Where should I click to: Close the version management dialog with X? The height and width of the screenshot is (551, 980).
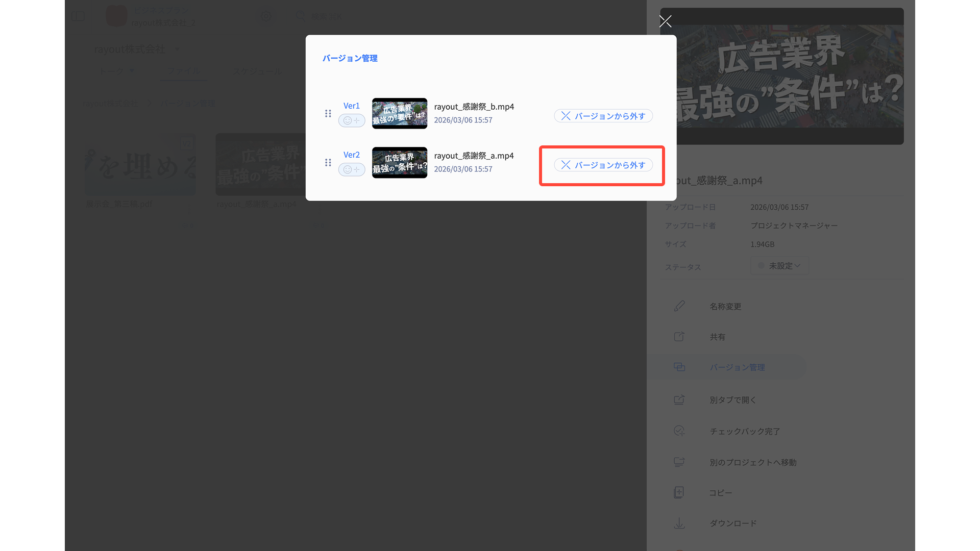[665, 21]
